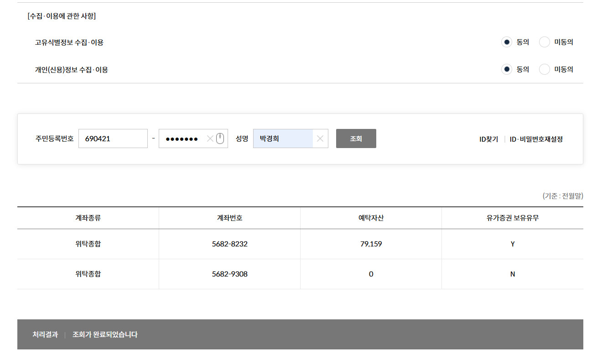This screenshot has height=364, width=597.
Task: Clear the resident number back digits field
Action: tap(210, 139)
